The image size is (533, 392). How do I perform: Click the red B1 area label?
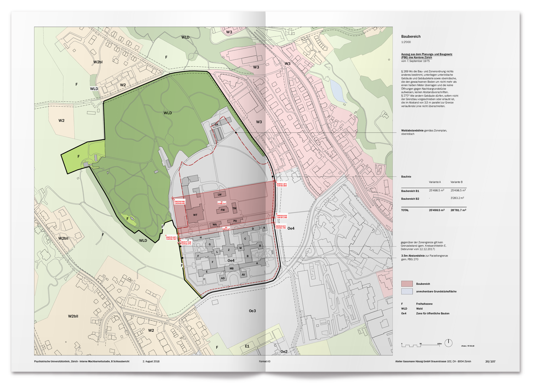pos(222,203)
